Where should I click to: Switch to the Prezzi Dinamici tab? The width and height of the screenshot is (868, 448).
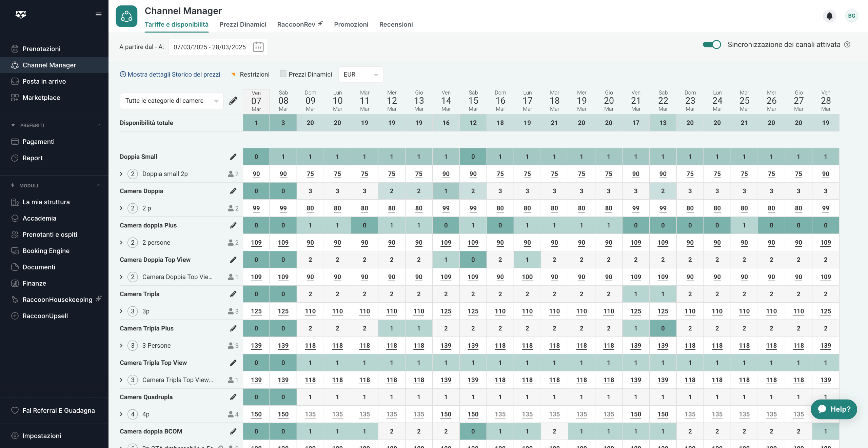(243, 24)
